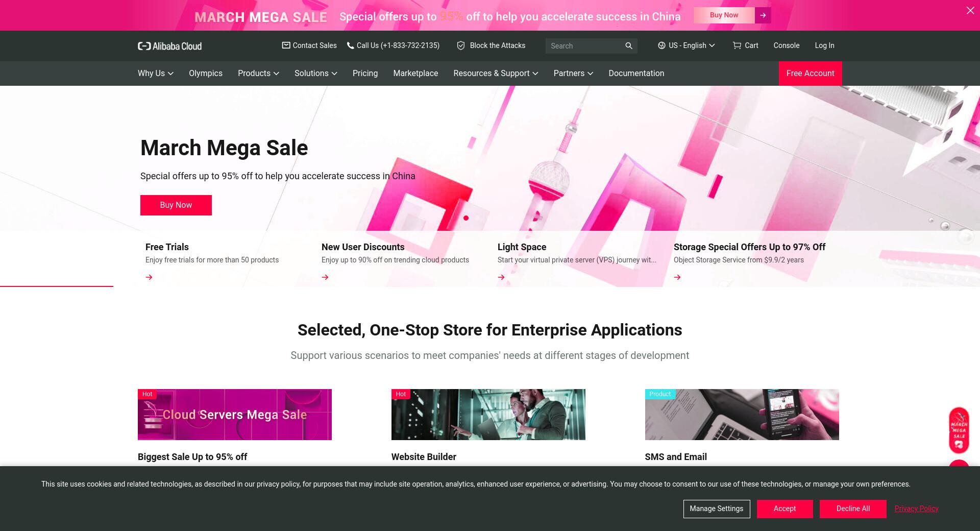This screenshot has width=980, height=531.
Task: Expand the Solutions dropdown
Action: (316, 74)
